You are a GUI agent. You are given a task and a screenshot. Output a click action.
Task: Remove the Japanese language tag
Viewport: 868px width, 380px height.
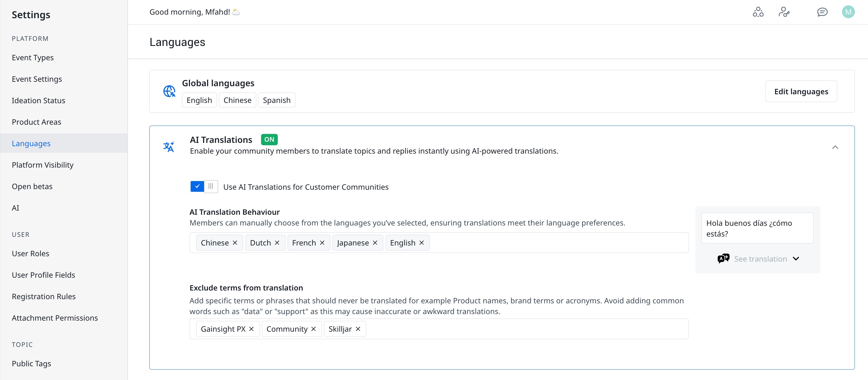pyautogui.click(x=375, y=243)
